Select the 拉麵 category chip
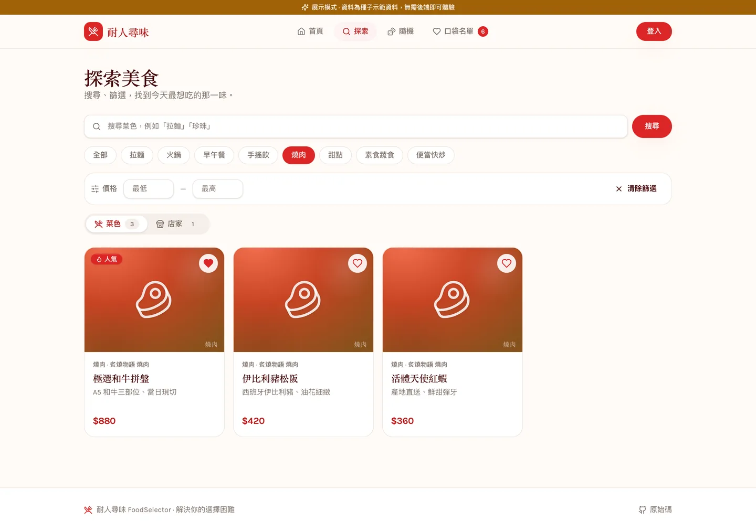The height and width of the screenshot is (532, 756). (137, 155)
